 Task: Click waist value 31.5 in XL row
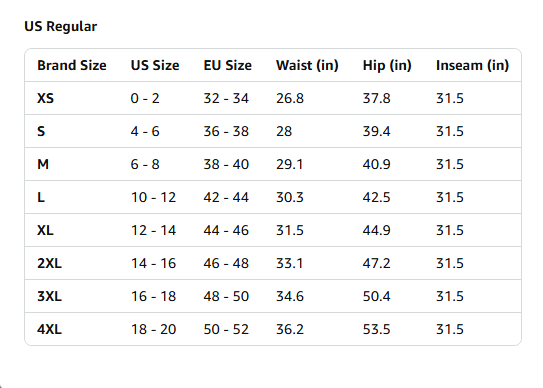290,230
